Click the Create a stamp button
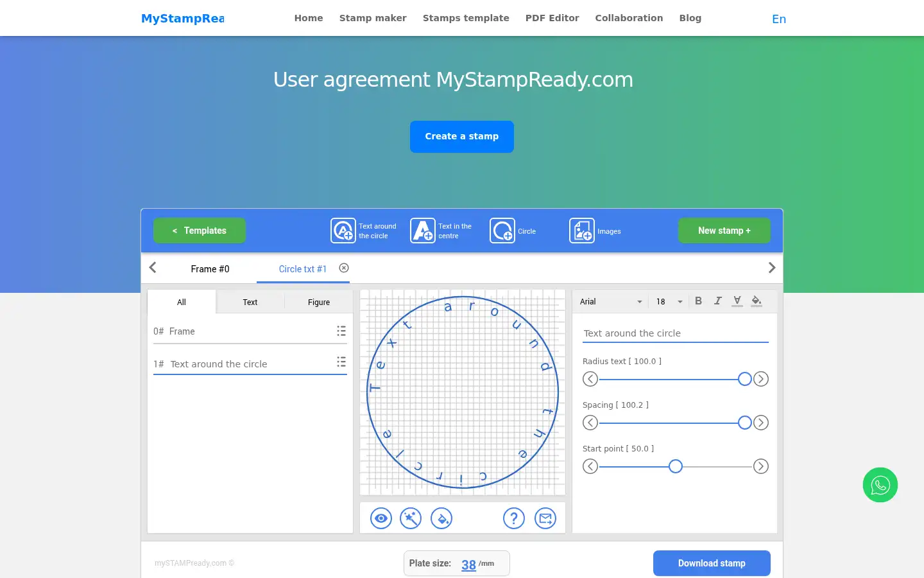This screenshot has width=924, height=578. 462,136
